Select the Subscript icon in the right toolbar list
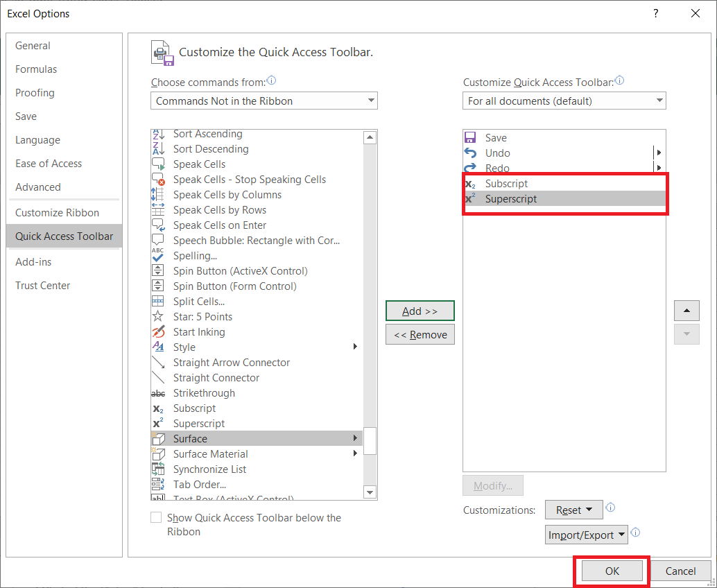The width and height of the screenshot is (717, 588). pyautogui.click(x=470, y=184)
